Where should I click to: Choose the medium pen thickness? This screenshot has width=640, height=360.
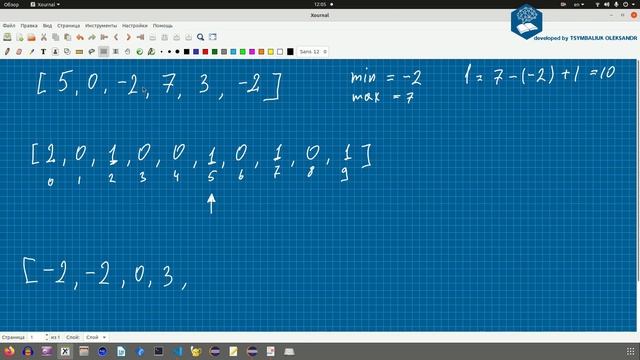pos(169,52)
